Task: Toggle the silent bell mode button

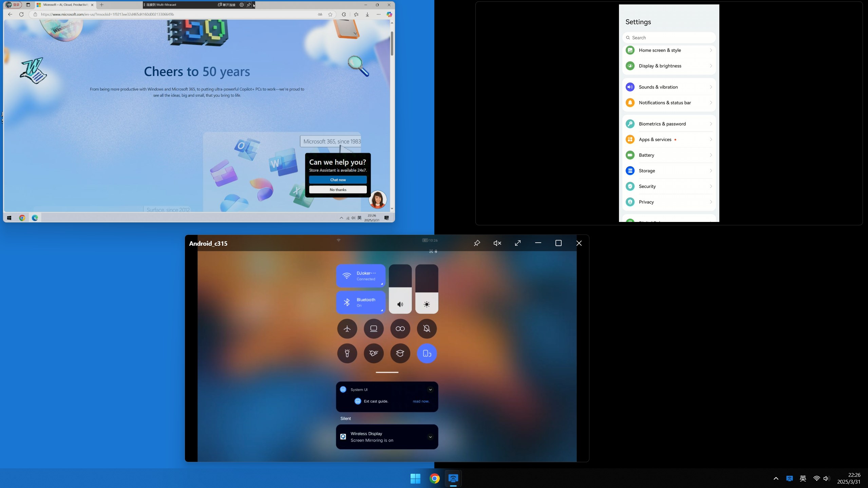Action: [427, 329]
